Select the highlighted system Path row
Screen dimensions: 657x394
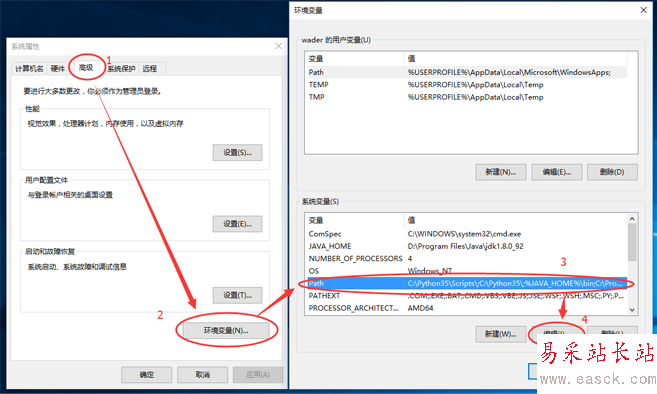(x=467, y=283)
